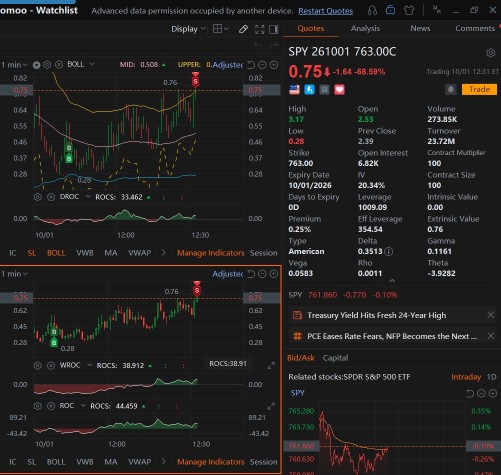Select the drawing pencil tool
This screenshot has width=501, height=475.
pos(243,29)
